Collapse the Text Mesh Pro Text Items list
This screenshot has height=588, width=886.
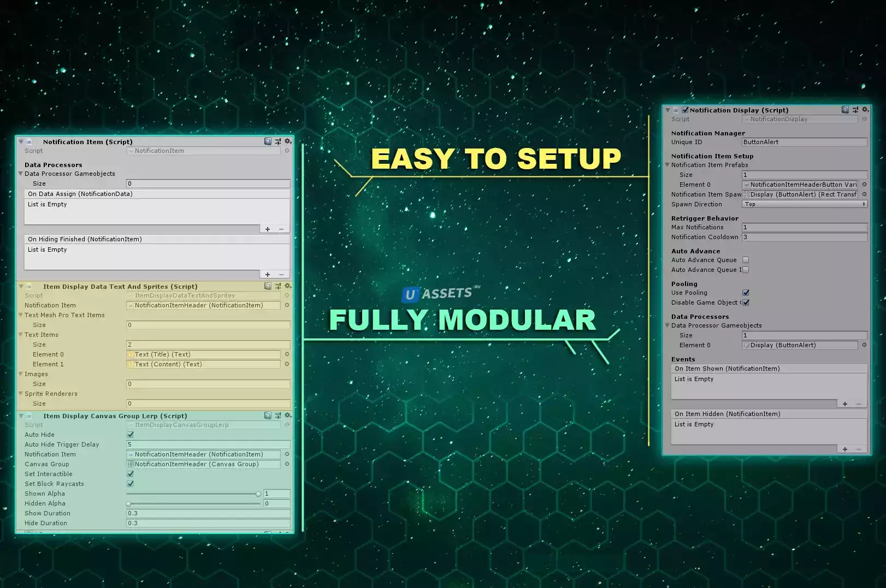coord(21,315)
